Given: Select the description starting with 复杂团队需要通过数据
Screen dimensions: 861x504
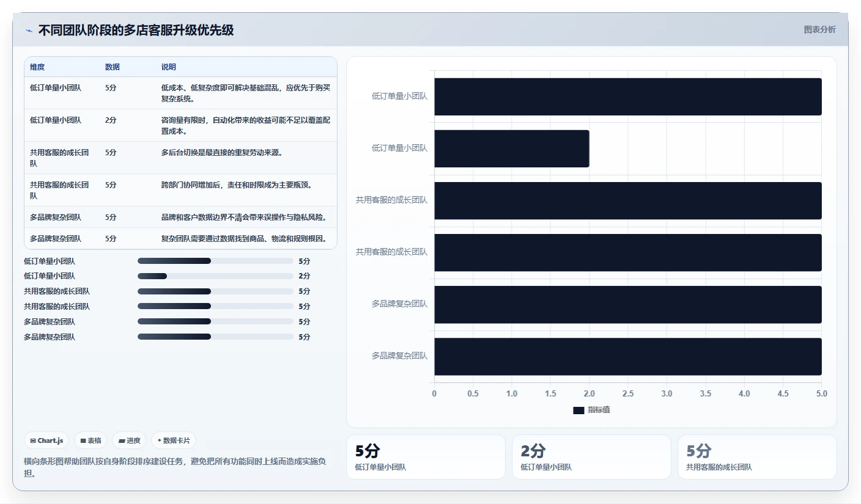Looking at the screenshot, I should coord(246,238).
